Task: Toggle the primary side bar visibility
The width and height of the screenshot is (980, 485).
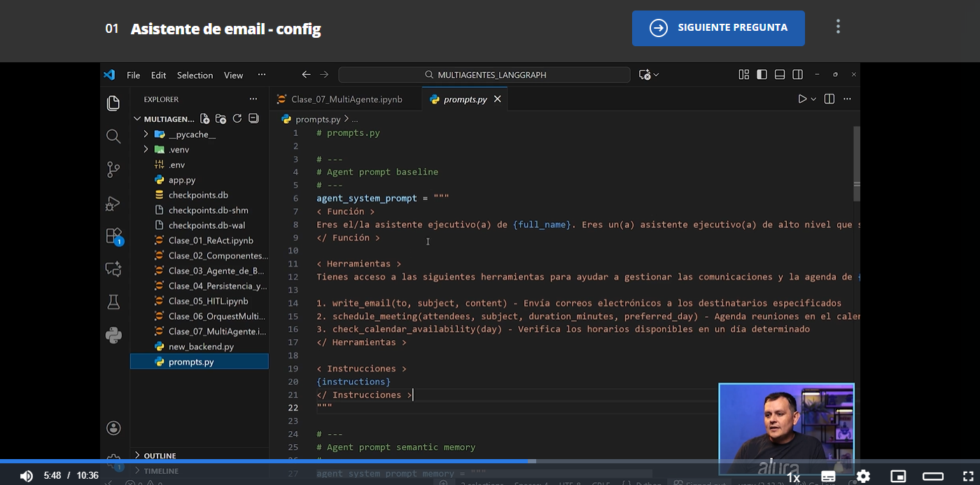Action: (762, 75)
